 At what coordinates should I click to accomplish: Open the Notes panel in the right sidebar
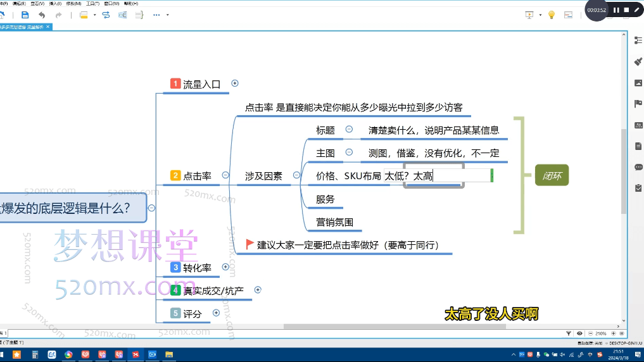pyautogui.click(x=638, y=146)
